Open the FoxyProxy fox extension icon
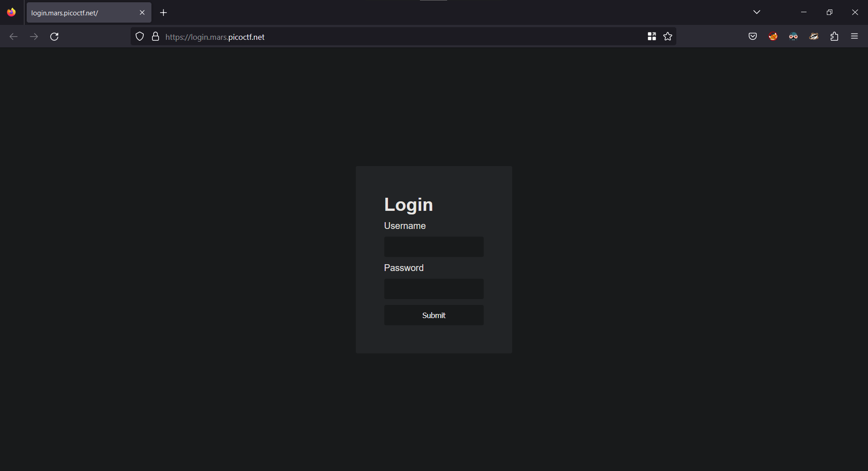868x471 pixels. click(x=773, y=37)
